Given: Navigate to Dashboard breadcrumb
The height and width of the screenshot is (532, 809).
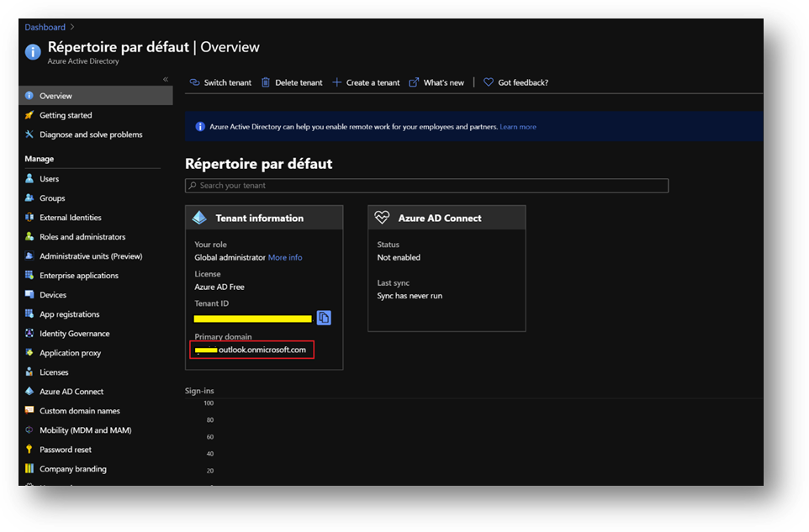Looking at the screenshot, I should (45, 27).
